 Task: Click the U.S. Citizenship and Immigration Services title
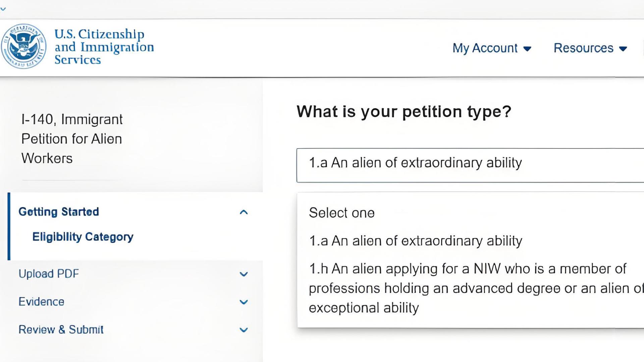pyautogui.click(x=104, y=47)
